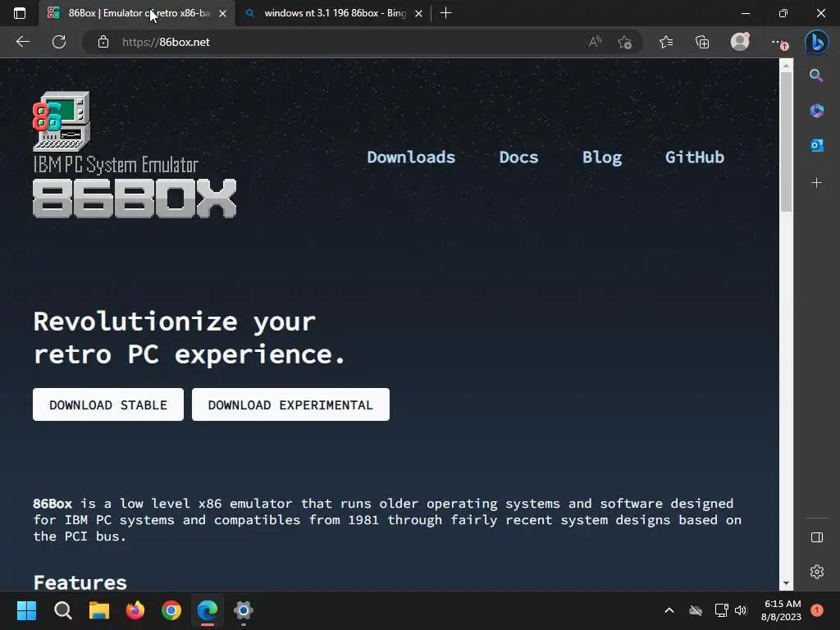
Task: Open Microsoft 365 in the sidebar
Action: 816,111
